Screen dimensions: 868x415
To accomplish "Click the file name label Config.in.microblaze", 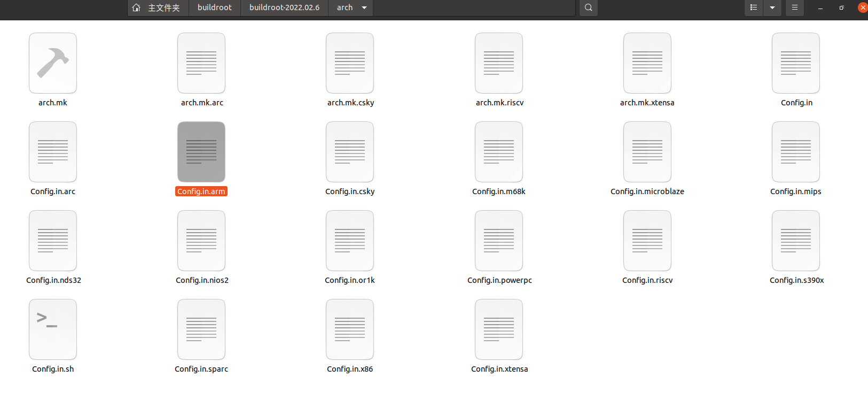I will coord(647,191).
